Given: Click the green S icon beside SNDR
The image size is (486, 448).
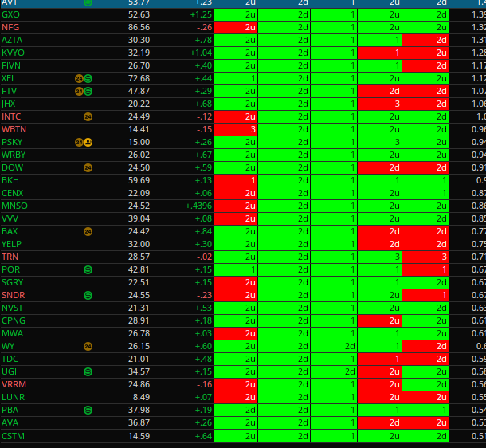Looking at the screenshot, I should coord(88,295).
